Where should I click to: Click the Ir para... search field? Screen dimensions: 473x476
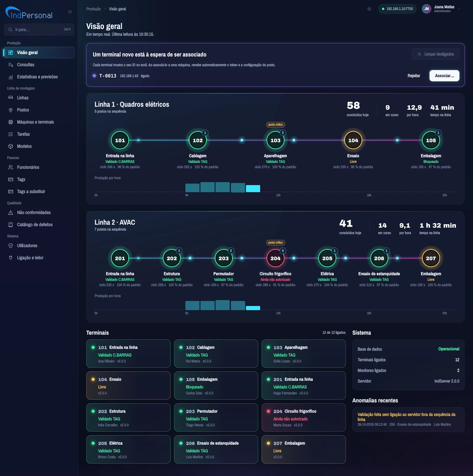tap(39, 30)
